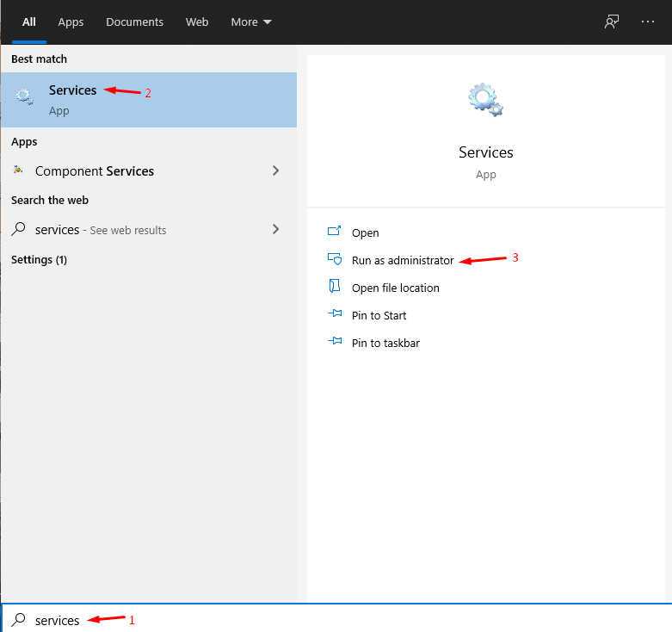Viewport: 672px width, 632px height.
Task: Choose Run as administrator
Action: tap(402, 260)
